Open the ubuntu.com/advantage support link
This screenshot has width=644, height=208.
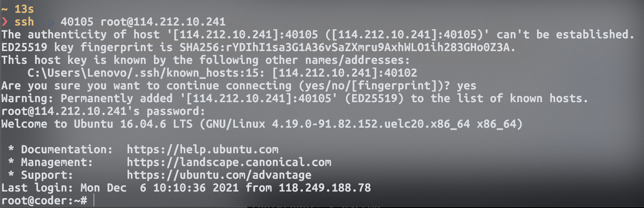(219, 175)
